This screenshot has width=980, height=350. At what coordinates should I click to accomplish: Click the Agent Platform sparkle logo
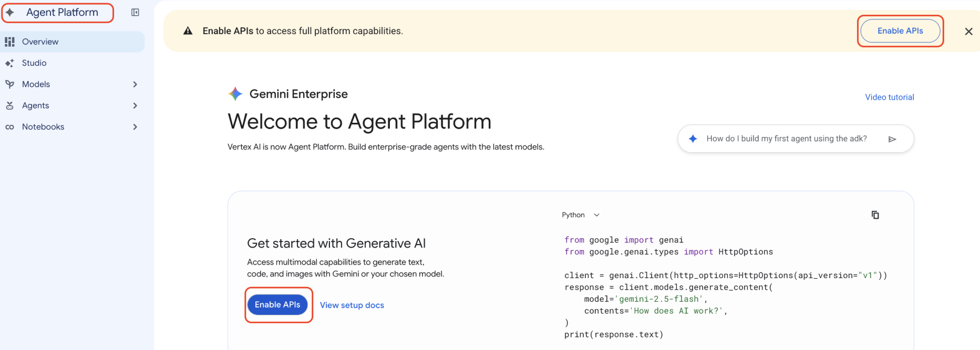(10, 12)
